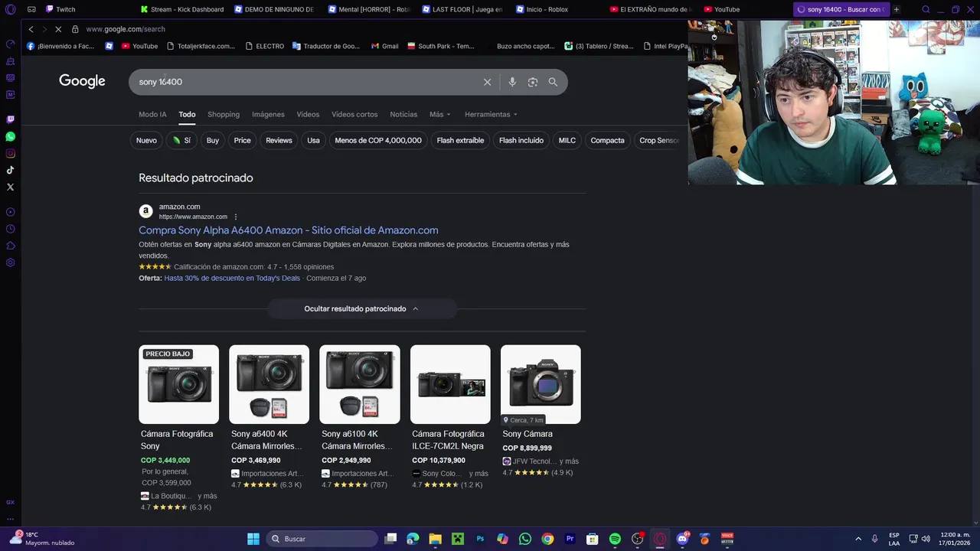Switch to the Shopping tab
Image resolution: width=980 pixels, height=551 pixels.
[224, 114]
